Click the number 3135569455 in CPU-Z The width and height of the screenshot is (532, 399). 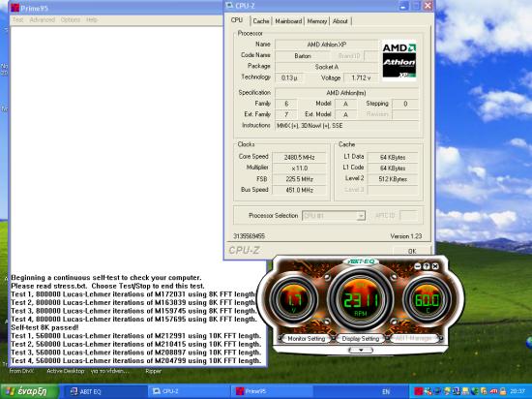[249, 236]
